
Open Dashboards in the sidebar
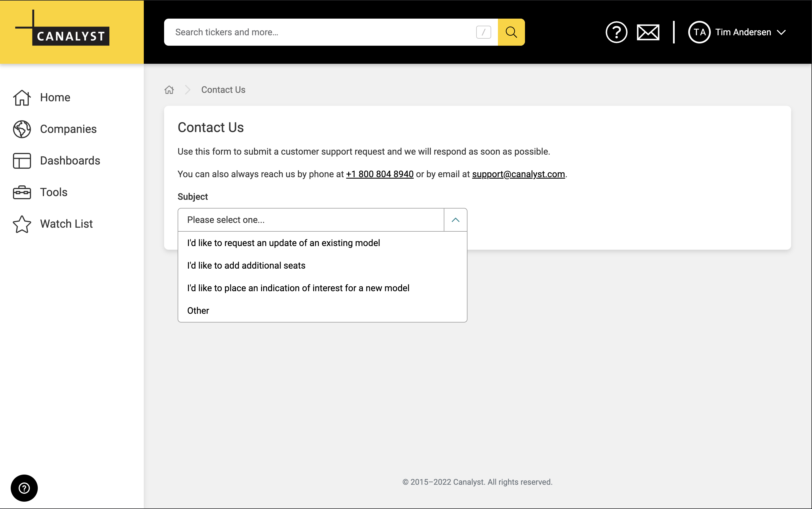pyautogui.click(x=70, y=161)
